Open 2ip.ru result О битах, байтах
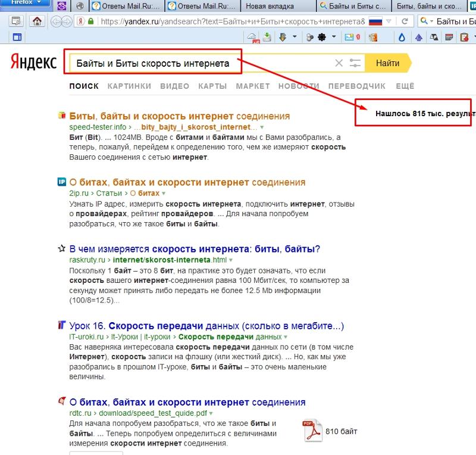This screenshot has width=476, height=455. pos(187,182)
